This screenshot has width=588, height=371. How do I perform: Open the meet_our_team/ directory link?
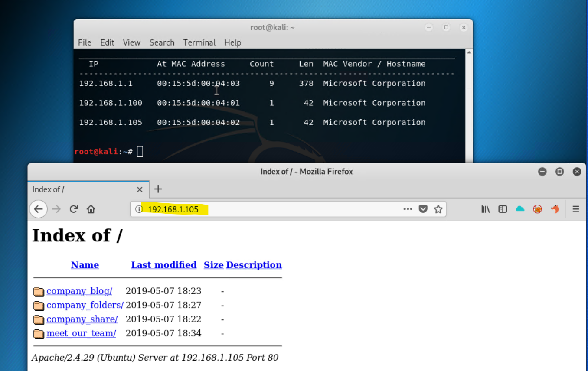[81, 333]
